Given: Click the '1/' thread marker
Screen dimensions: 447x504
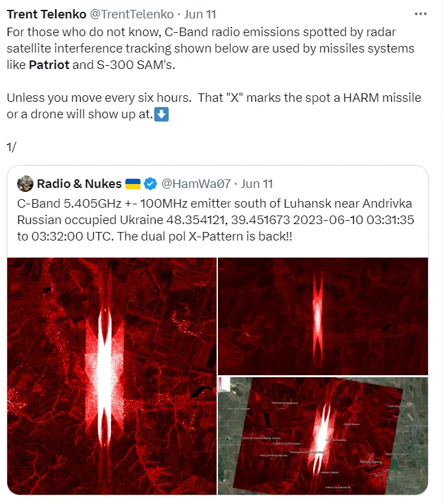Looking at the screenshot, I should coord(12,147).
